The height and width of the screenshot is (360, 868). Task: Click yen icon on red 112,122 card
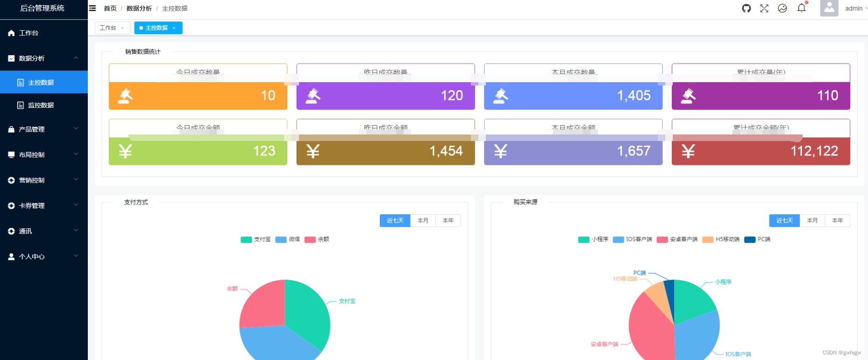coord(688,151)
